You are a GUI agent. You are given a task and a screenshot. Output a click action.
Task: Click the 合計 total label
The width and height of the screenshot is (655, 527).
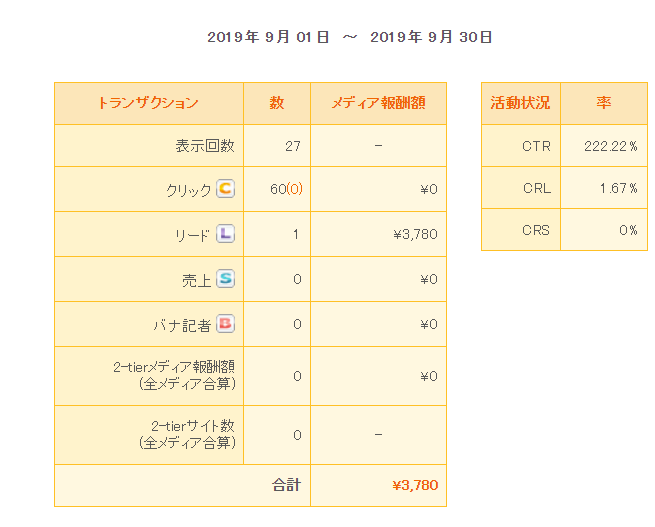pyautogui.click(x=287, y=485)
